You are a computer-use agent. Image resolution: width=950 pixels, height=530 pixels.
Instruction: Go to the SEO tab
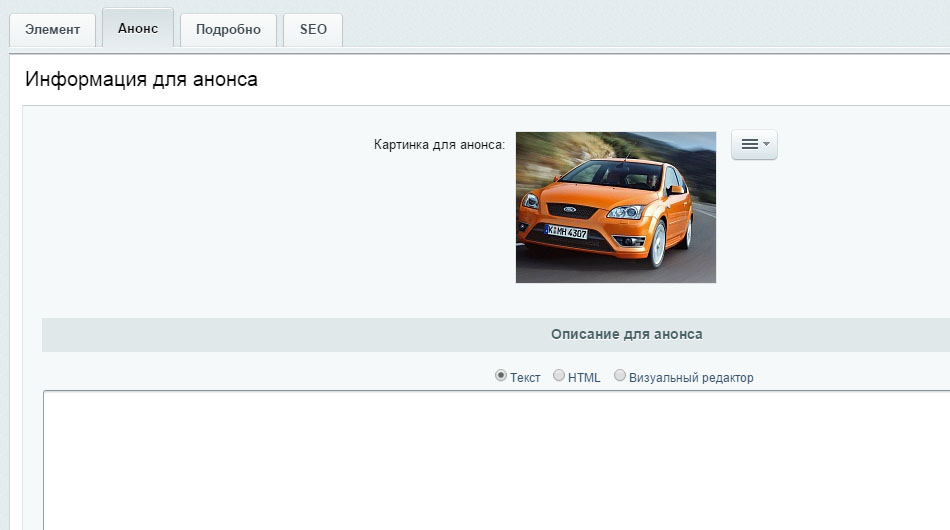pos(313,29)
